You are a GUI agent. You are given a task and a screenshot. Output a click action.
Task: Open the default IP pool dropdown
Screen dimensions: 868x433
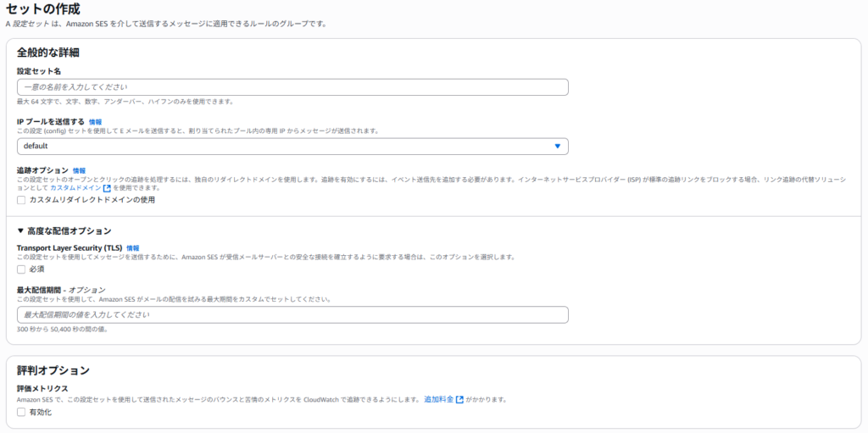[292, 147]
